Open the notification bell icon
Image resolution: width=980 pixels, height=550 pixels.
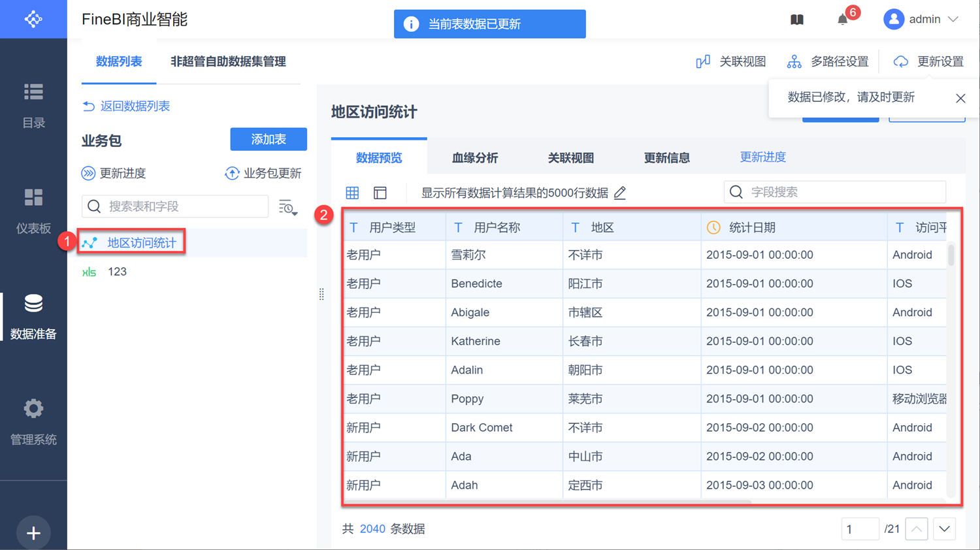[843, 20]
